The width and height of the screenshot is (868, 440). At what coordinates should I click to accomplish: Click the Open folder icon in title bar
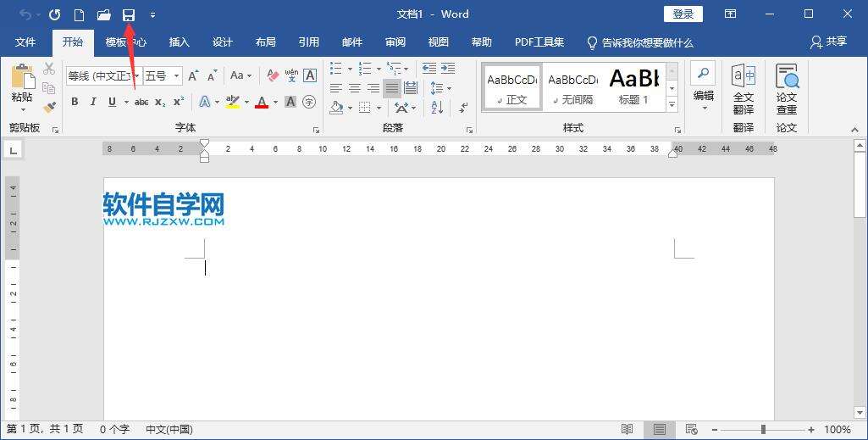coord(103,14)
